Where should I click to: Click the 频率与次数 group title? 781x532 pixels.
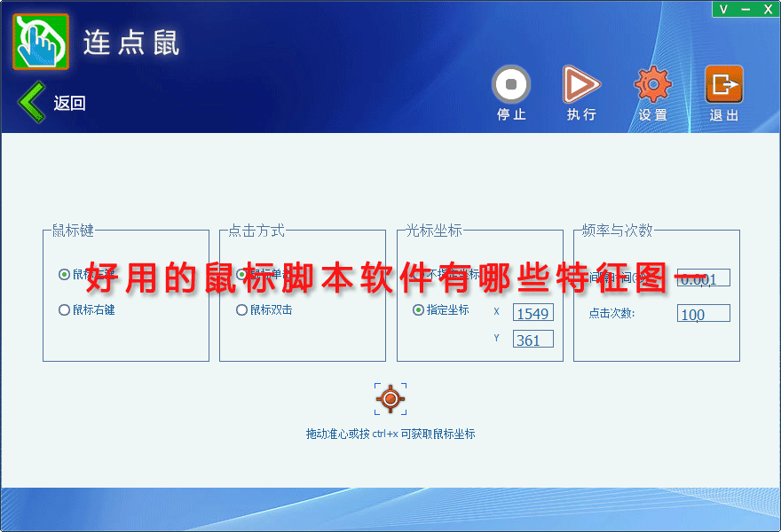(x=617, y=231)
